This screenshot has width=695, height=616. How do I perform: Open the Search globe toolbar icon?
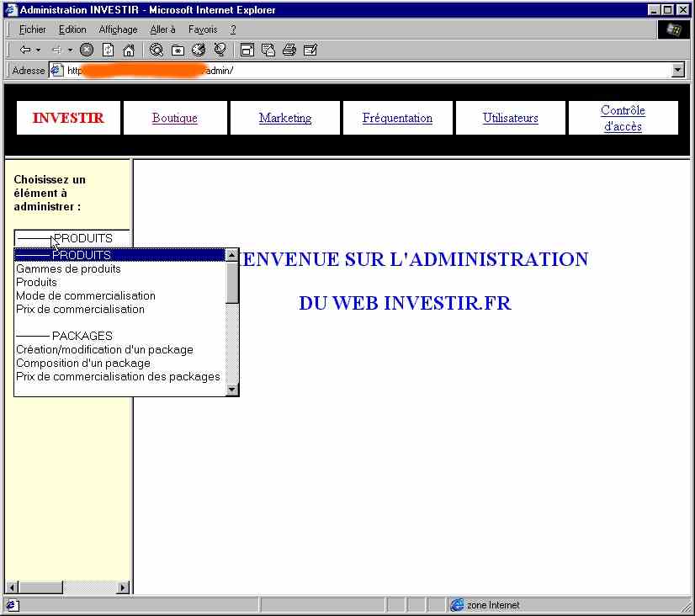click(x=156, y=50)
